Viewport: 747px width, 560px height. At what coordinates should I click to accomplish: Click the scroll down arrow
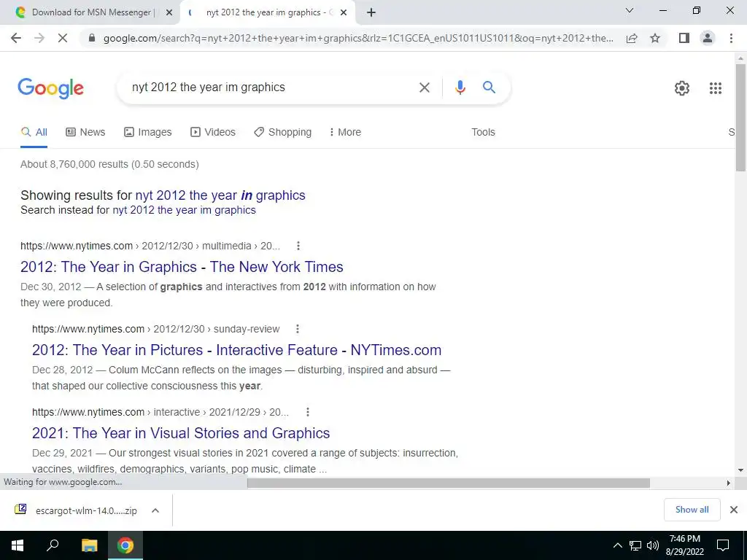pyautogui.click(x=740, y=470)
